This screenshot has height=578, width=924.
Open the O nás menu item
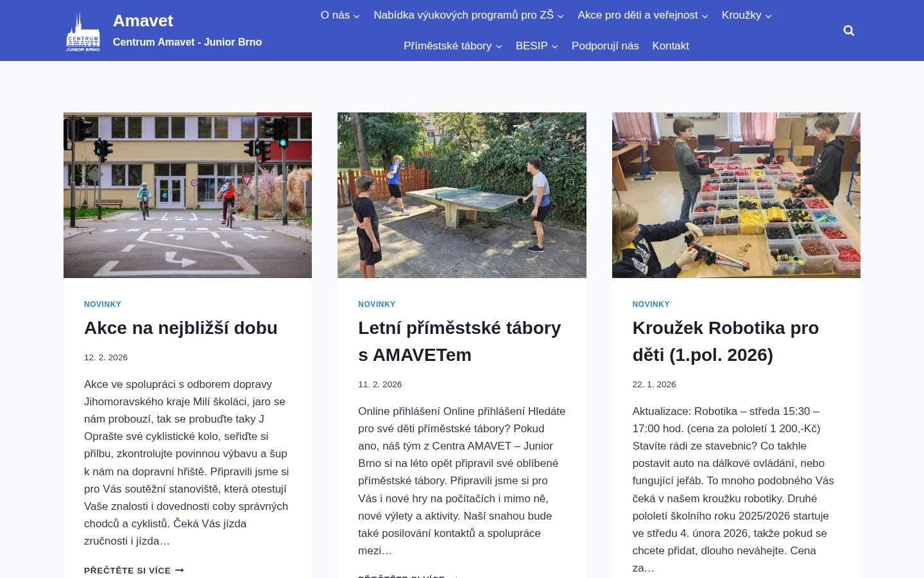click(335, 15)
